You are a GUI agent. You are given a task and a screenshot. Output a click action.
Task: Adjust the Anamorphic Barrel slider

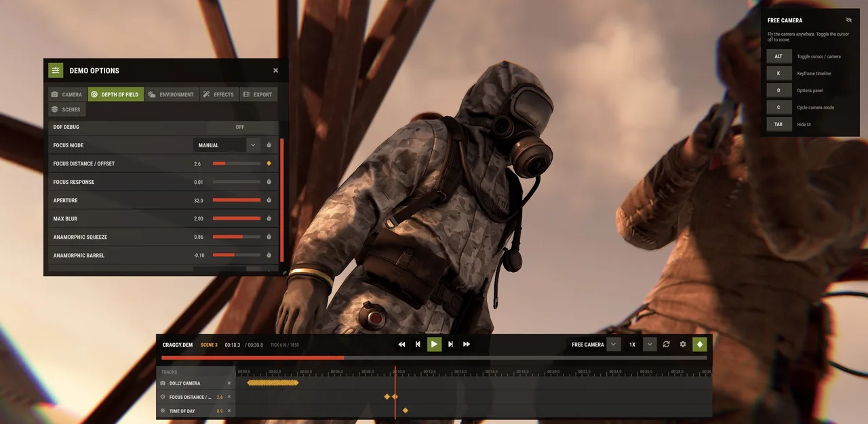(237, 255)
